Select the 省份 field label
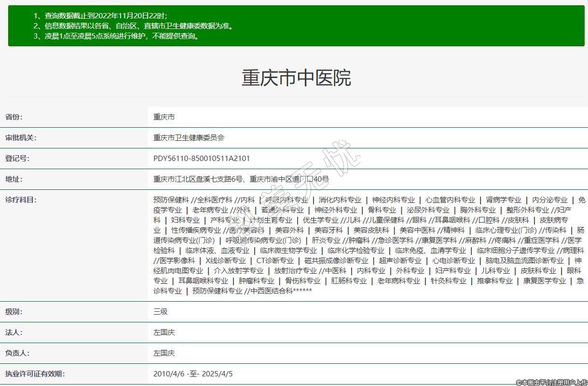Image resolution: width=588 pixels, height=386 pixels. pyautogui.click(x=14, y=117)
